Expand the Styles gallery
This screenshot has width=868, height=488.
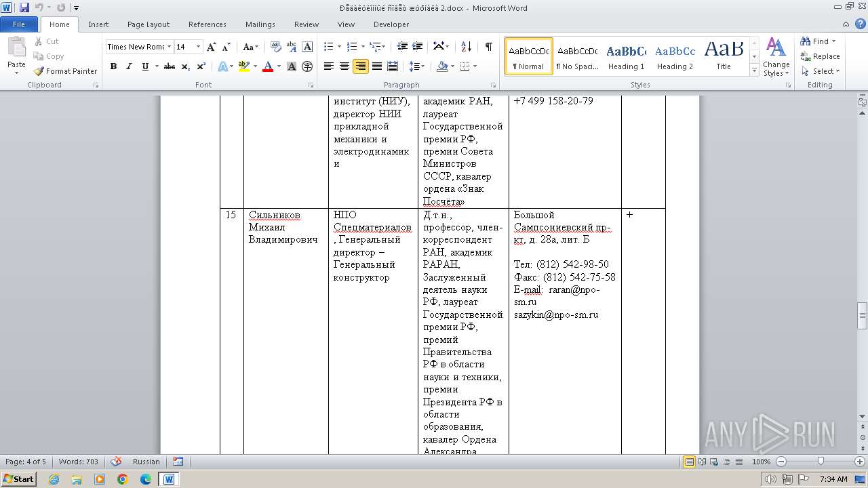pos(754,70)
